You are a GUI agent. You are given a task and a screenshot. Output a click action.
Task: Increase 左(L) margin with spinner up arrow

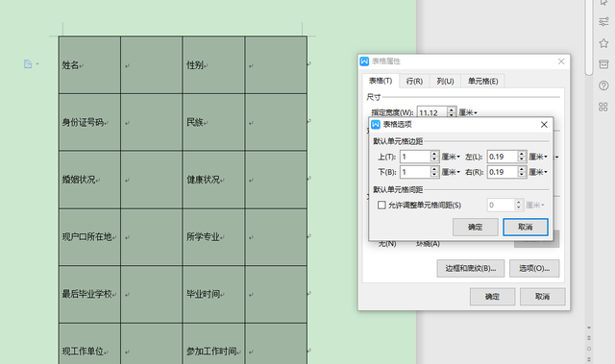tap(521, 154)
